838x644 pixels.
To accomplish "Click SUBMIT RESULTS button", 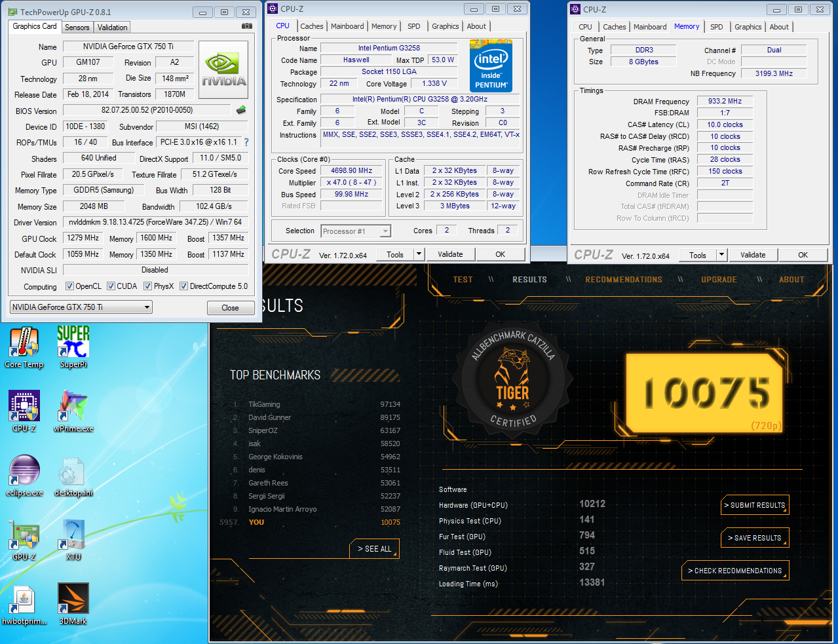I will pyautogui.click(x=754, y=505).
